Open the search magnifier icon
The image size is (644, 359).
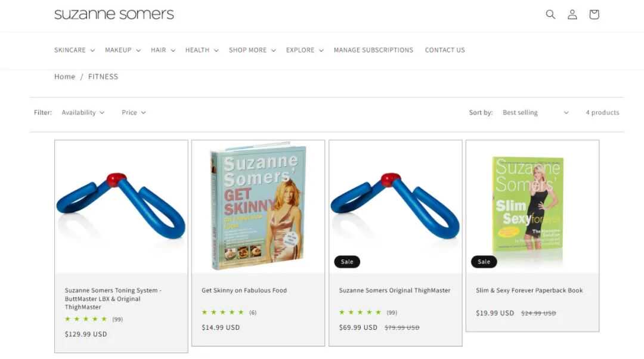550,14
